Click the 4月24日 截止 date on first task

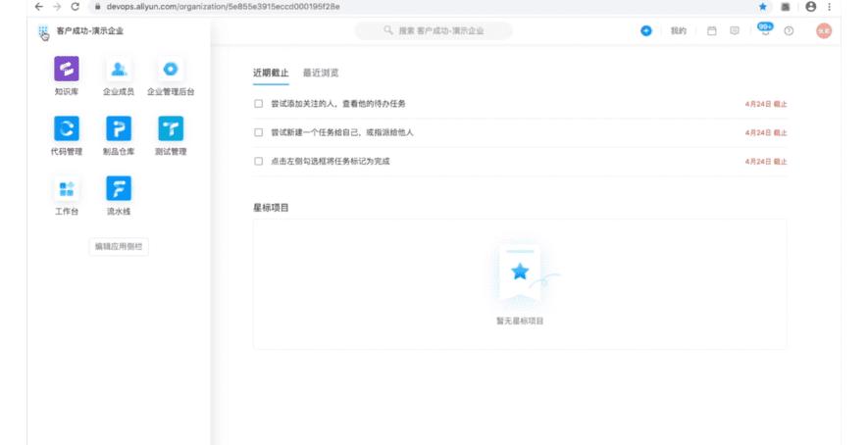pyautogui.click(x=766, y=104)
